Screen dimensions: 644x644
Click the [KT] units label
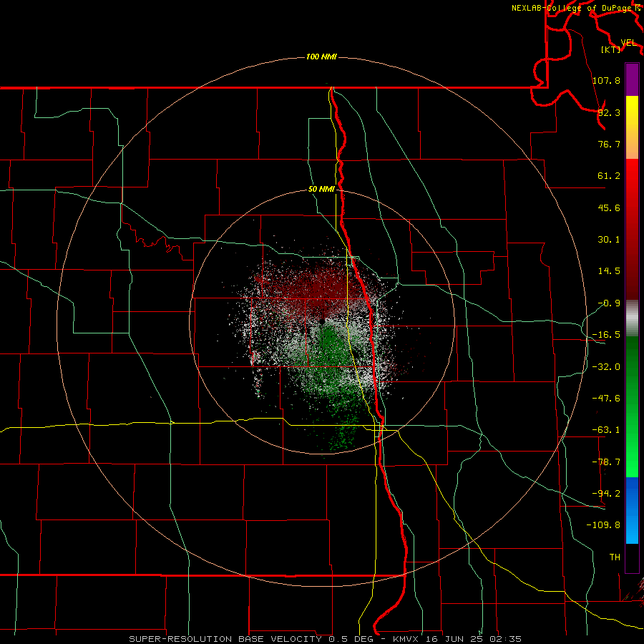pos(611,49)
